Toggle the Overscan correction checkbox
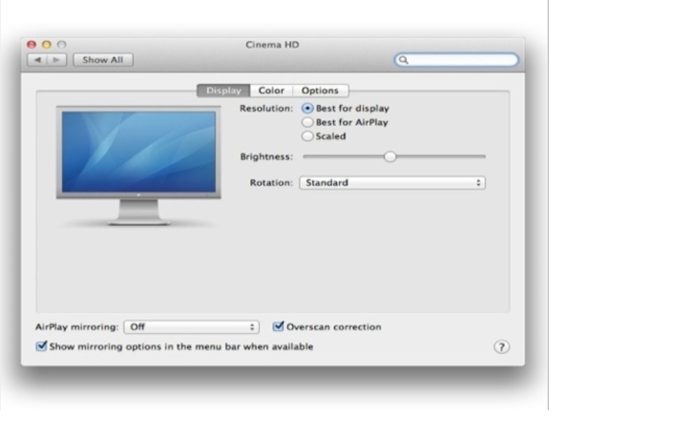700x438 pixels. point(278,326)
